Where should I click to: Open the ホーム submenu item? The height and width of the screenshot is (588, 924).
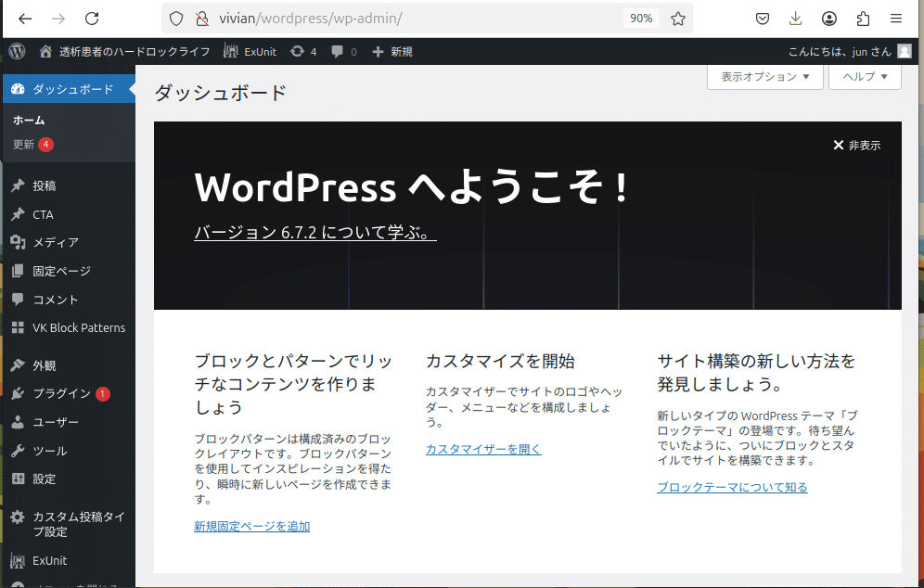[29, 121]
